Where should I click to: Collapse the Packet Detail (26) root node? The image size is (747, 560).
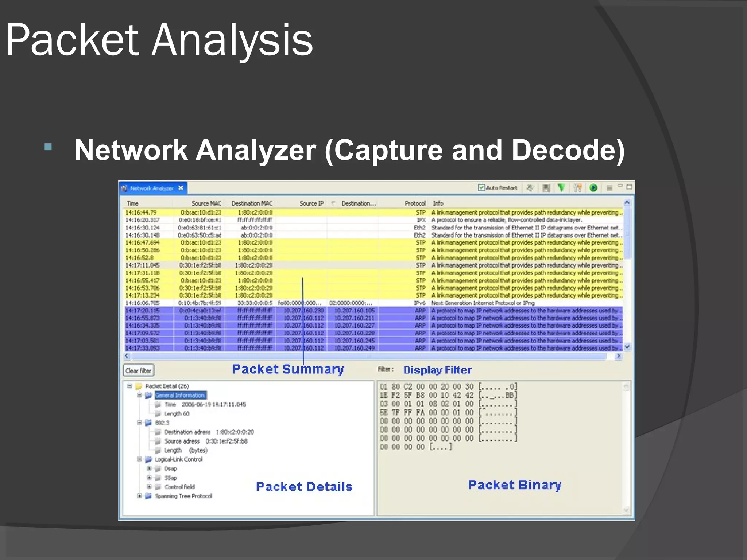click(x=129, y=386)
